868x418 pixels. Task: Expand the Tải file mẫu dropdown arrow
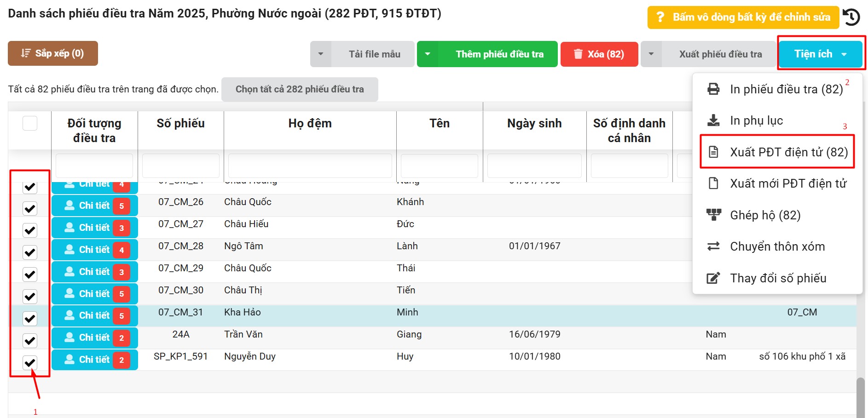click(x=321, y=54)
